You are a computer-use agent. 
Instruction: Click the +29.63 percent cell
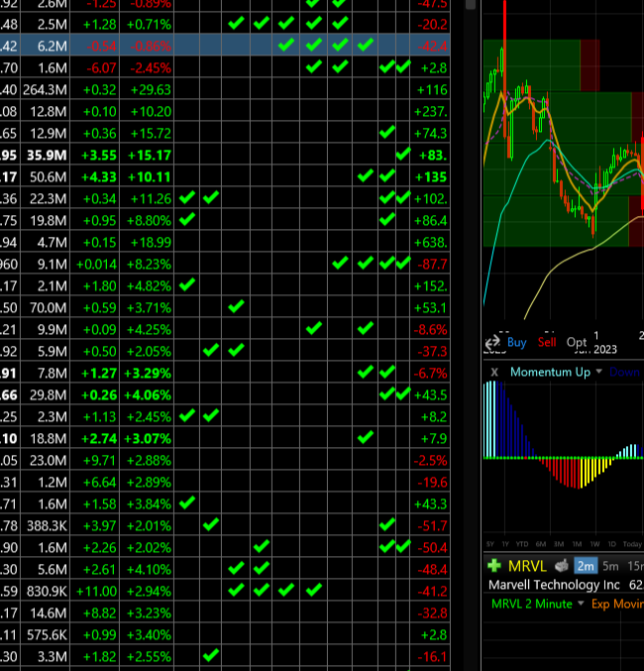click(147, 89)
